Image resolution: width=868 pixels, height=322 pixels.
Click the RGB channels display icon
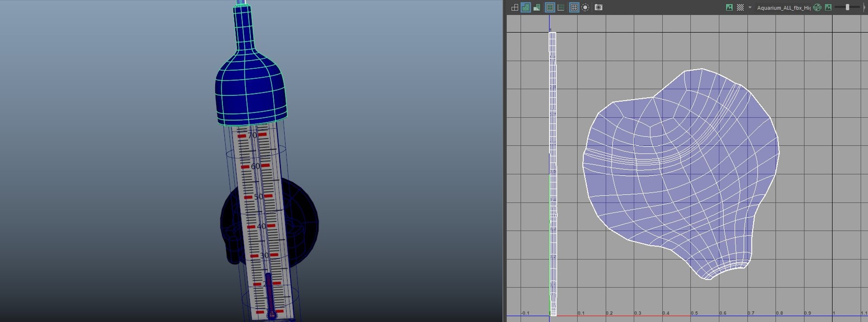[x=817, y=7]
